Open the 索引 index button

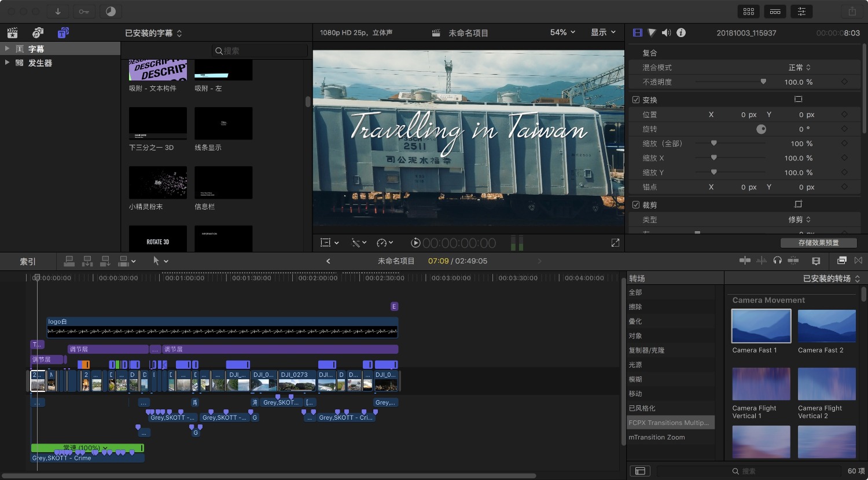point(28,262)
